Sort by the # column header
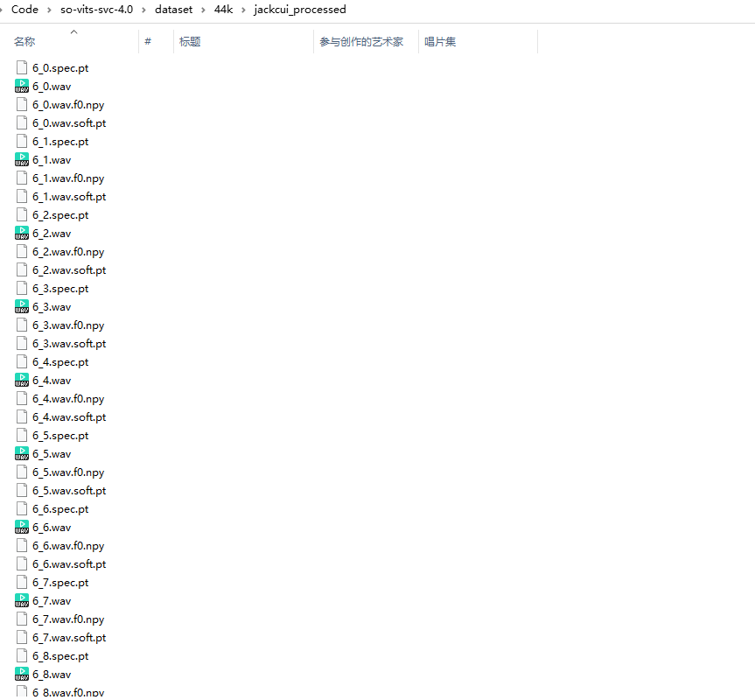This screenshot has width=755, height=700. tap(148, 42)
